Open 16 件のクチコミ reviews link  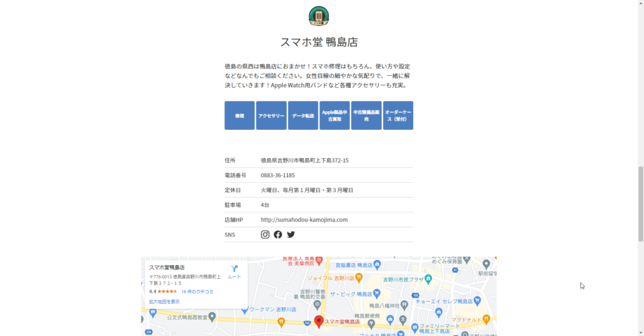[x=197, y=291]
